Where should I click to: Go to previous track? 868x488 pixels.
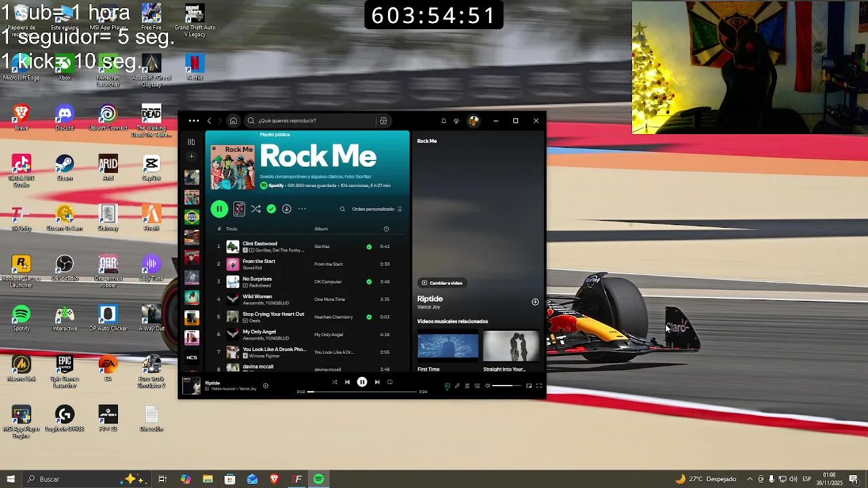pyautogui.click(x=347, y=382)
